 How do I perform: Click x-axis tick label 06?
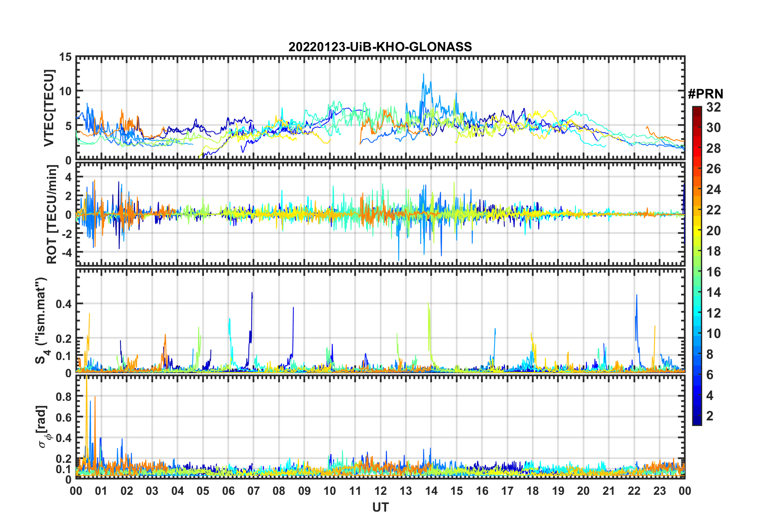pyautogui.click(x=228, y=491)
